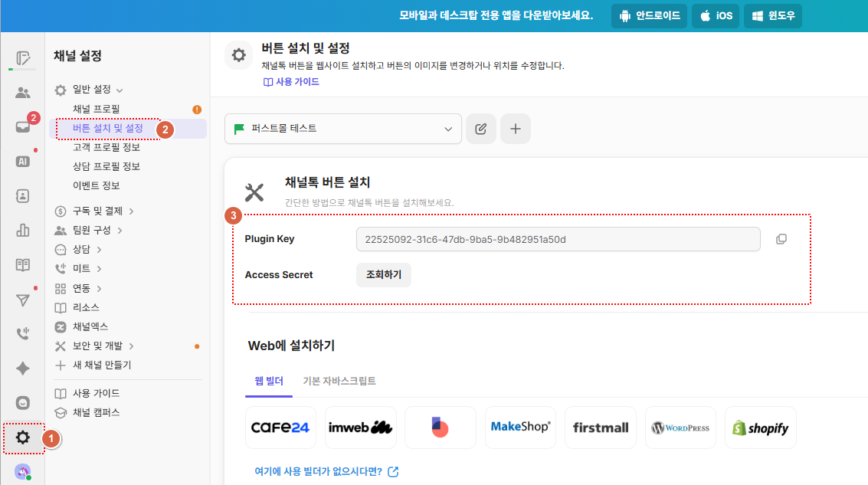Open the AI icon in sidebar
Screen dimensions: 868x485
pos(23,161)
